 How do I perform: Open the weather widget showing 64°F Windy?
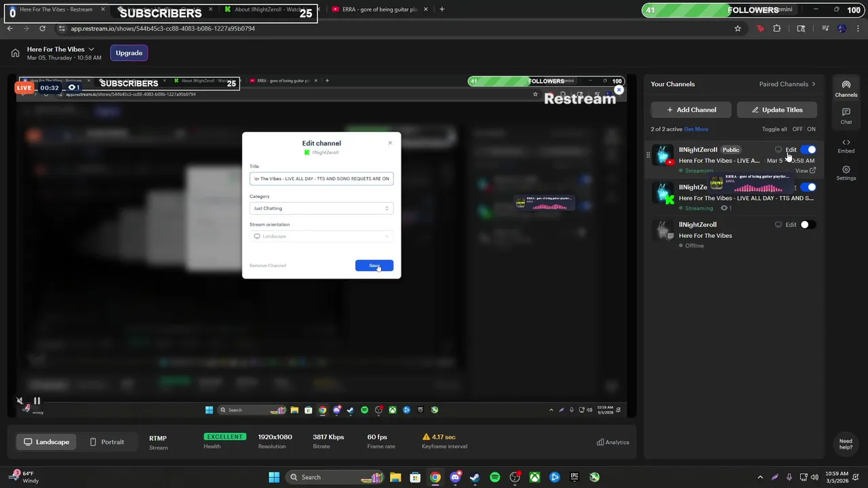coord(24,477)
